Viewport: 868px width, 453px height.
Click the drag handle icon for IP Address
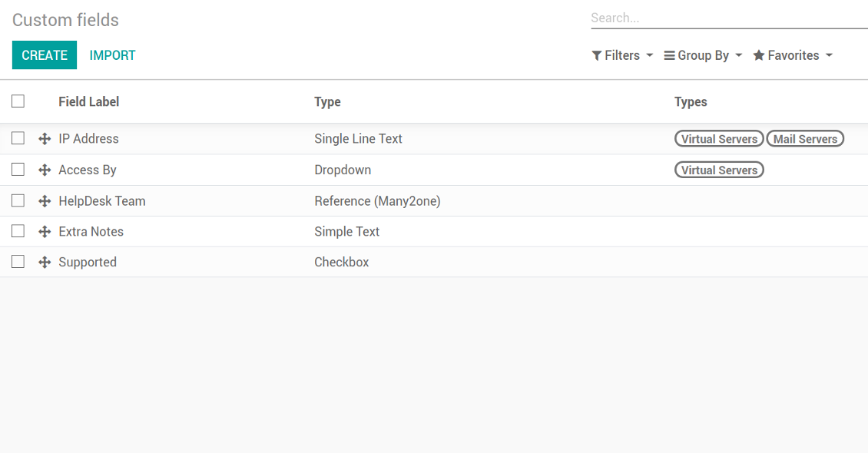(45, 139)
